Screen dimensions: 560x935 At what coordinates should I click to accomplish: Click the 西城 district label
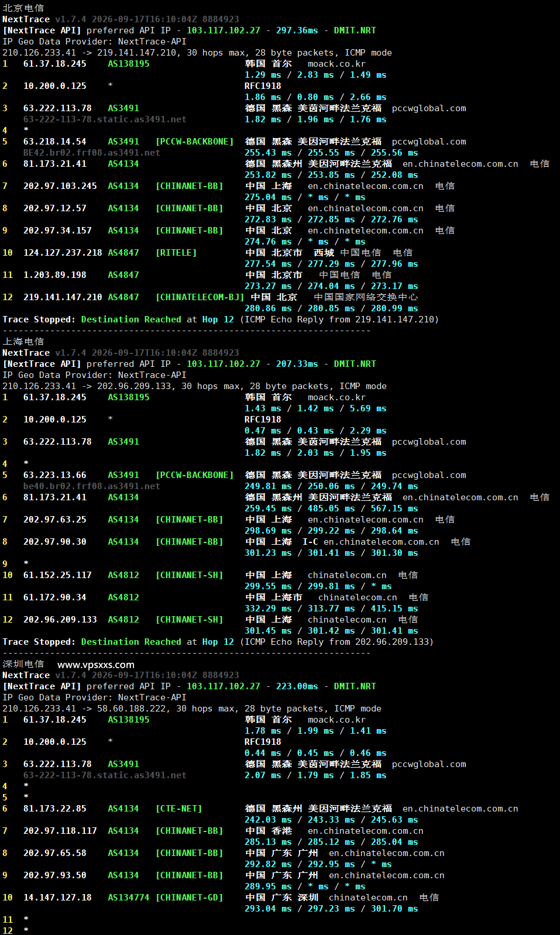pos(324,253)
